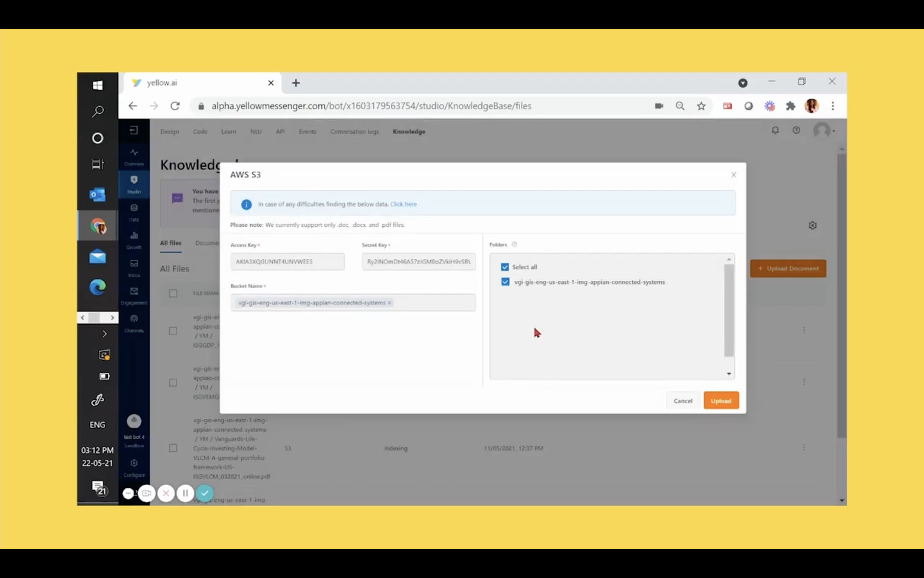Remove the bucket name tag with x
Image resolution: width=924 pixels, height=578 pixels.
pyautogui.click(x=389, y=303)
